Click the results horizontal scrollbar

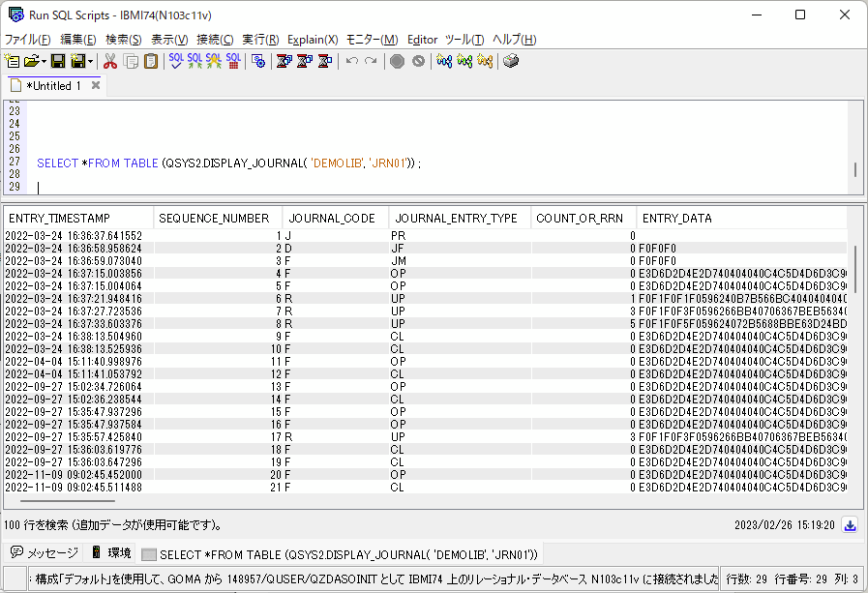(x=68, y=501)
